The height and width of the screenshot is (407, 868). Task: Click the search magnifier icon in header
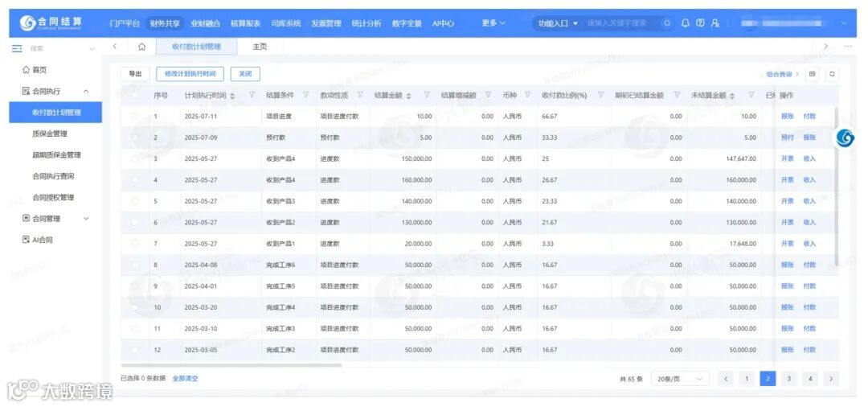[x=667, y=23]
